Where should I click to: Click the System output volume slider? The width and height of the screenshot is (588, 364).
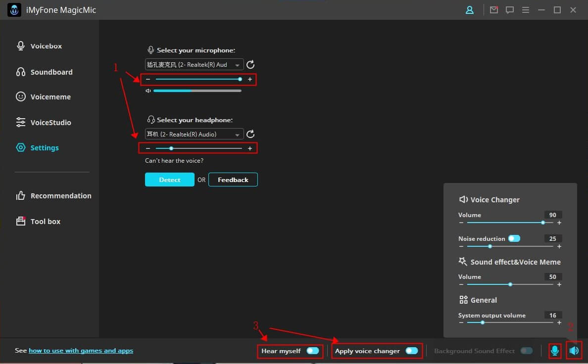click(x=510, y=322)
